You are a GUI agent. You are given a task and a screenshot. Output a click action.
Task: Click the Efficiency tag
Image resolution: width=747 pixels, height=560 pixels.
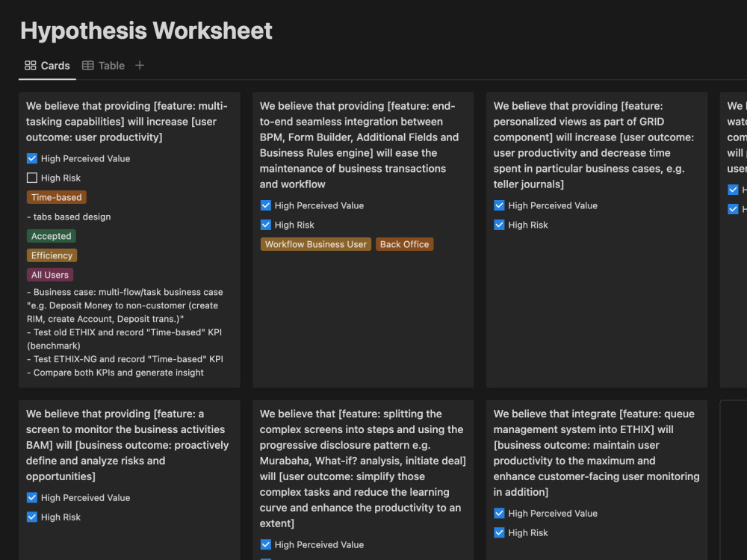point(52,255)
